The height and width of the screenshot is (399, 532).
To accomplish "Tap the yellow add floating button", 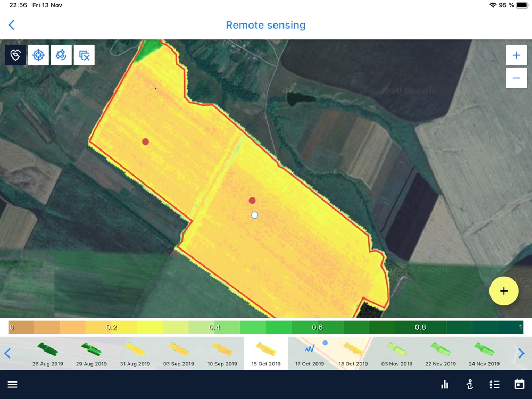I will [x=504, y=291].
